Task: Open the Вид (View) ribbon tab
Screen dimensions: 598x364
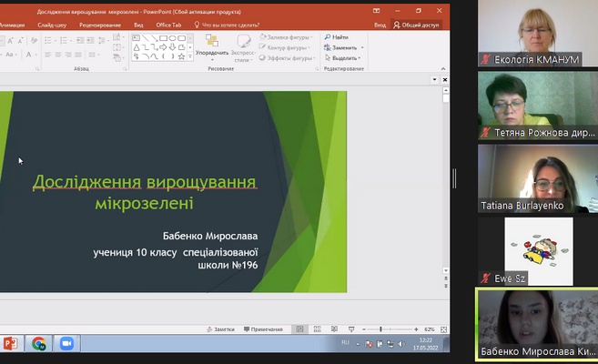Action: pos(138,25)
